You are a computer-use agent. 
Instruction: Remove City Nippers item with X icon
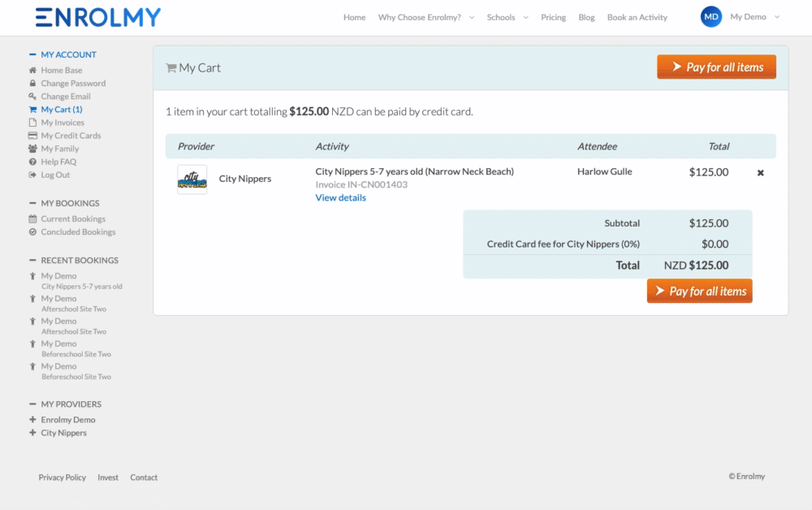click(x=760, y=173)
